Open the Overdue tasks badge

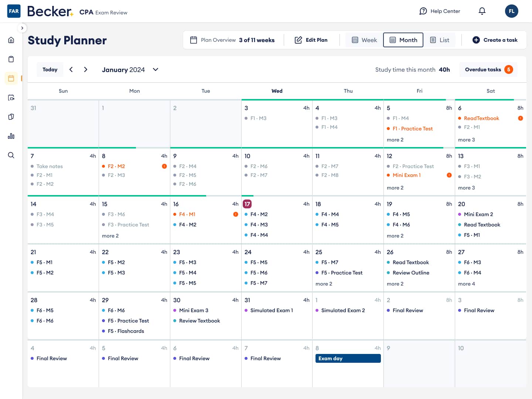click(488, 69)
